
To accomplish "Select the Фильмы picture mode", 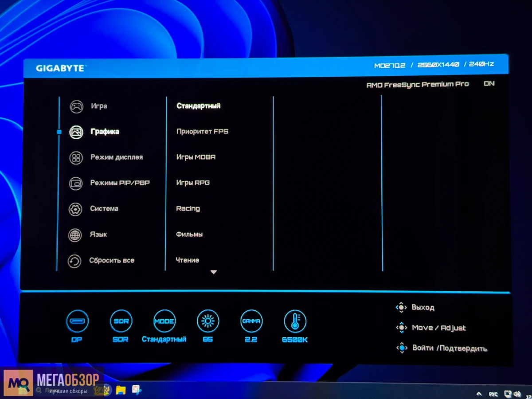I will 189,235.
